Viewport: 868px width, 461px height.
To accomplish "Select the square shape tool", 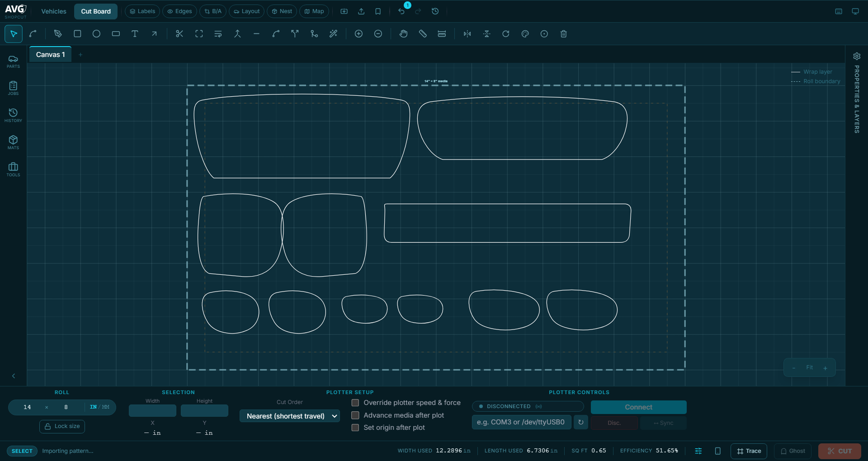I will point(77,34).
